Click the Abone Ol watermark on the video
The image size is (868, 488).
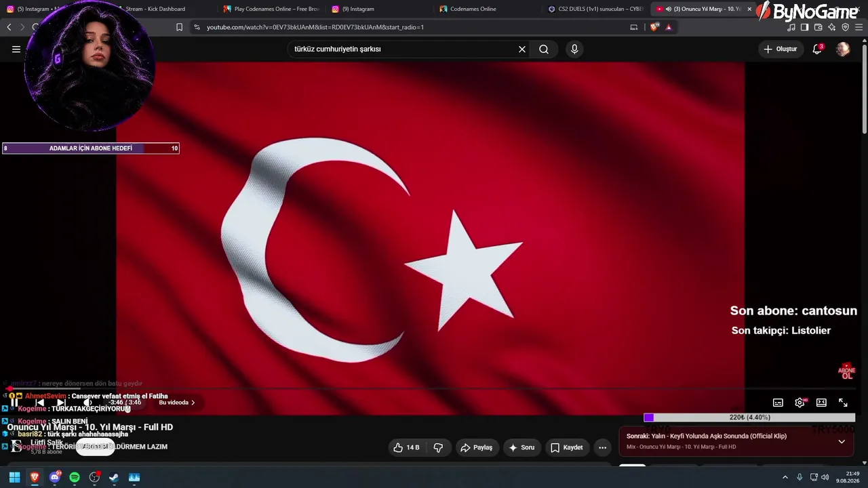tap(846, 371)
